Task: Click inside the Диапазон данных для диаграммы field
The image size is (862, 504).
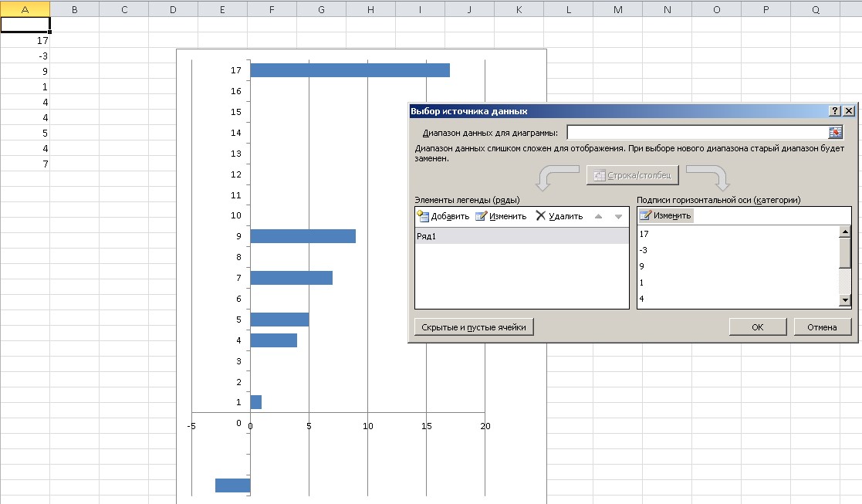Action: coord(698,133)
